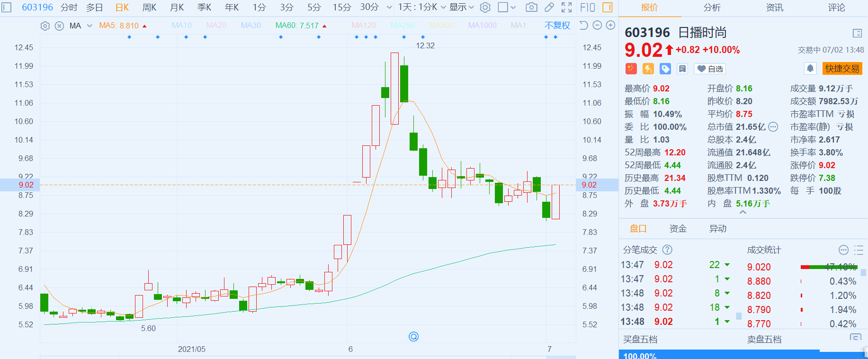Toggle 自选 favorite for this stock
Image resolution: width=868 pixels, height=359 pixels.
(710, 69)
